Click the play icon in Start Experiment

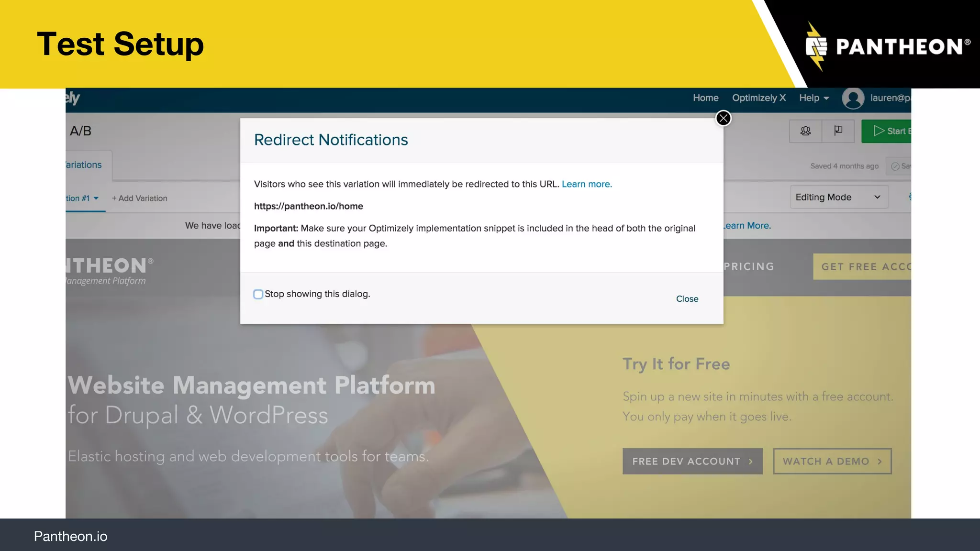click(879, 131)
